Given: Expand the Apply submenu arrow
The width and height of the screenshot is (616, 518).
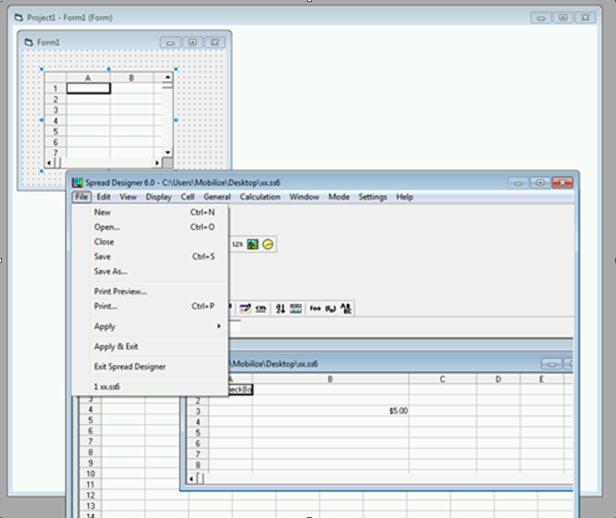Looking at the screenshot, I should (219, 326).
